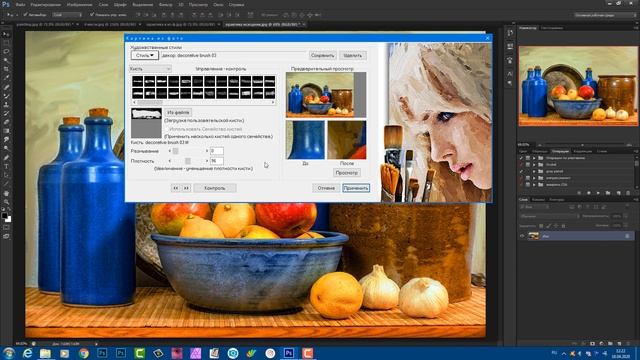Image resolution: width=640 pixels, height=360 pixels.
Task: Open the Фильтр menu
Action: coord(165,4)
